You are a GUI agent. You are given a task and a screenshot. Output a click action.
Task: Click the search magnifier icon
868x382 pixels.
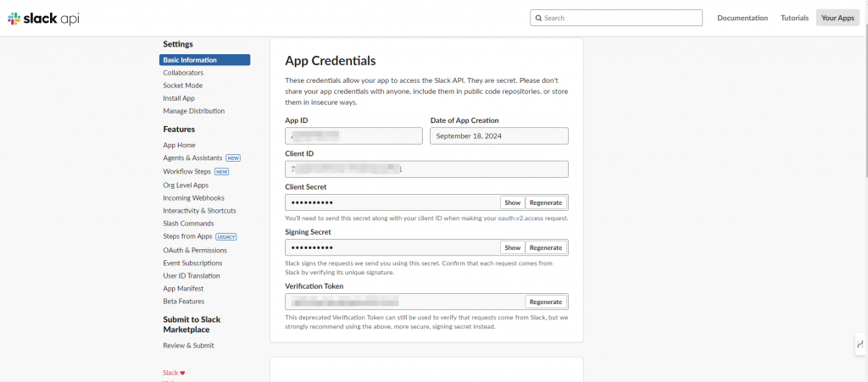pyautogui.click(x=538, y=19)
